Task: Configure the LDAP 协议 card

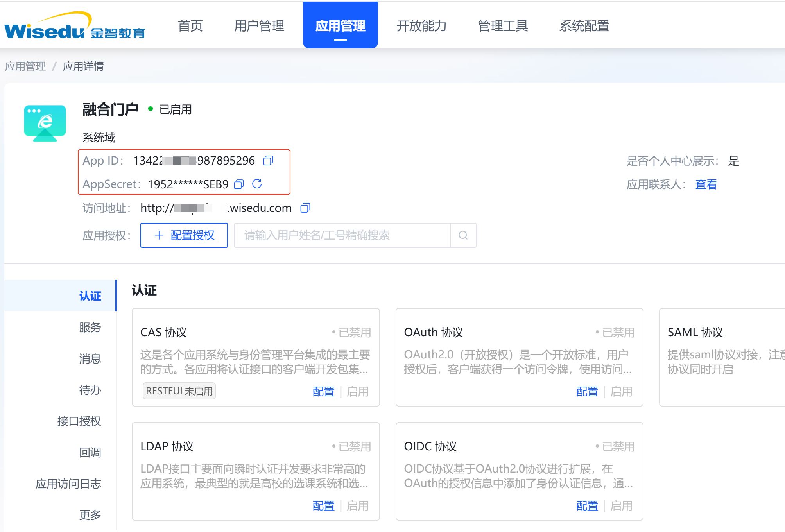Action: (x=324, y=505)
